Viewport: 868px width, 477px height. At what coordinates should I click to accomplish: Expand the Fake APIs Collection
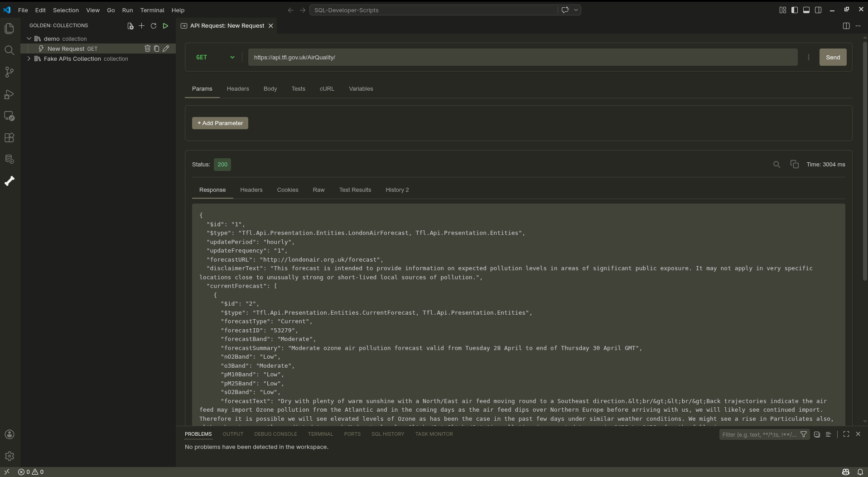pyautogui.click(x=29, y=58)
